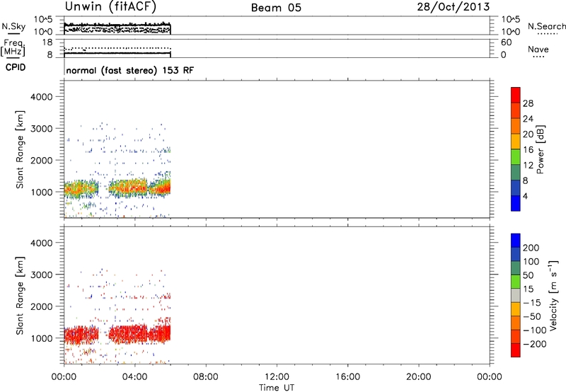The height and width of the screenshot is (392, 566).
Task: Click the gray -15 to 15 velocity swatch
Action: click(x=516, y=296)
